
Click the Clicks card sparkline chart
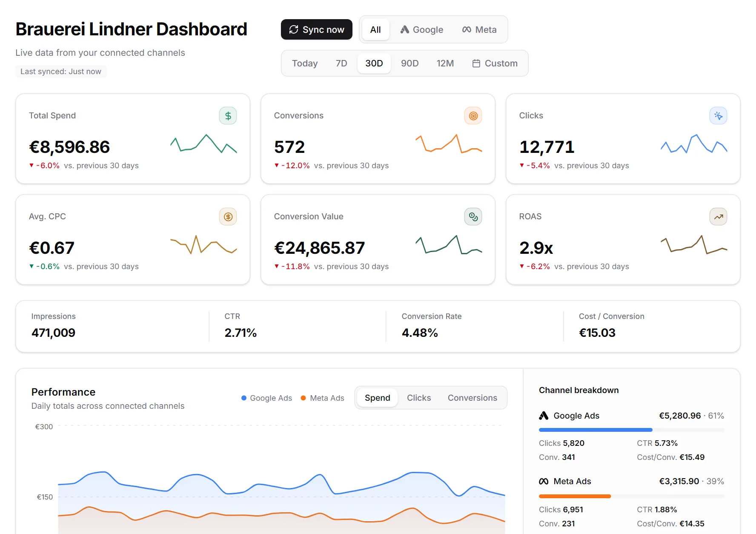[x=694, y=144]
